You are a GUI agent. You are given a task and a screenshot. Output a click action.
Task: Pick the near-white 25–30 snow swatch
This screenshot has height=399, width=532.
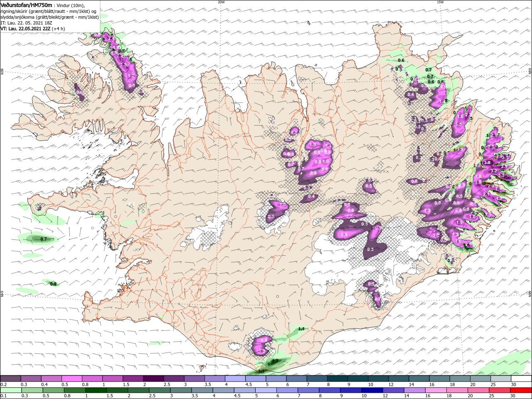click(501, 379)
